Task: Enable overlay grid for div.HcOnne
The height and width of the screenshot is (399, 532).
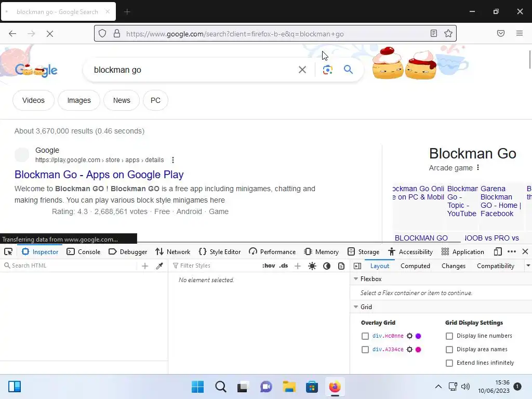Action: click(365, 336)
